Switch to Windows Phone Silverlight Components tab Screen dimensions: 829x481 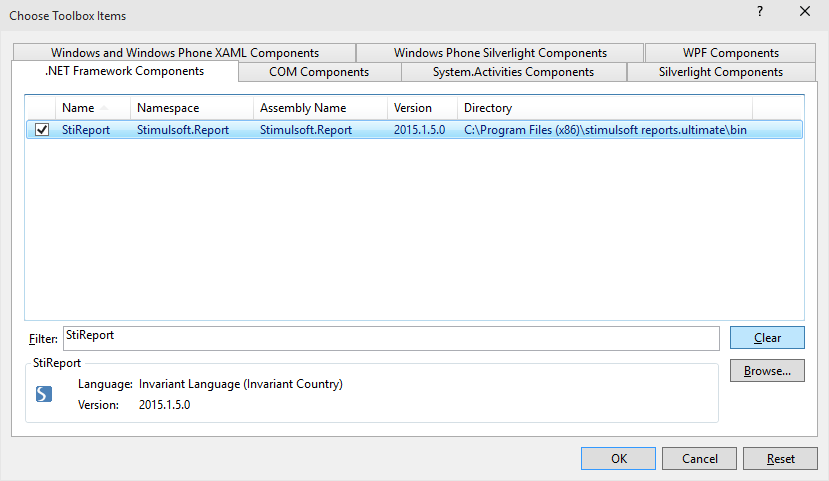[500, 53]
